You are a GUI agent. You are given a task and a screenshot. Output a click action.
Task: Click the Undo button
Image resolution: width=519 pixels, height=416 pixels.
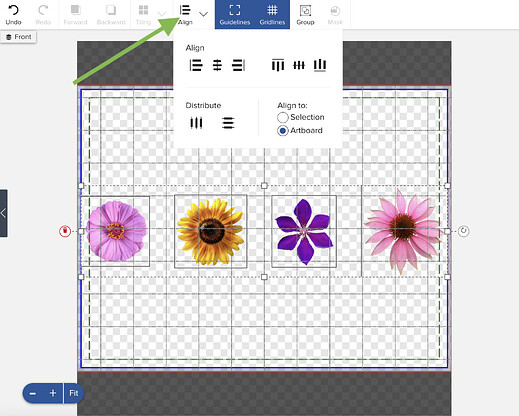13,15
